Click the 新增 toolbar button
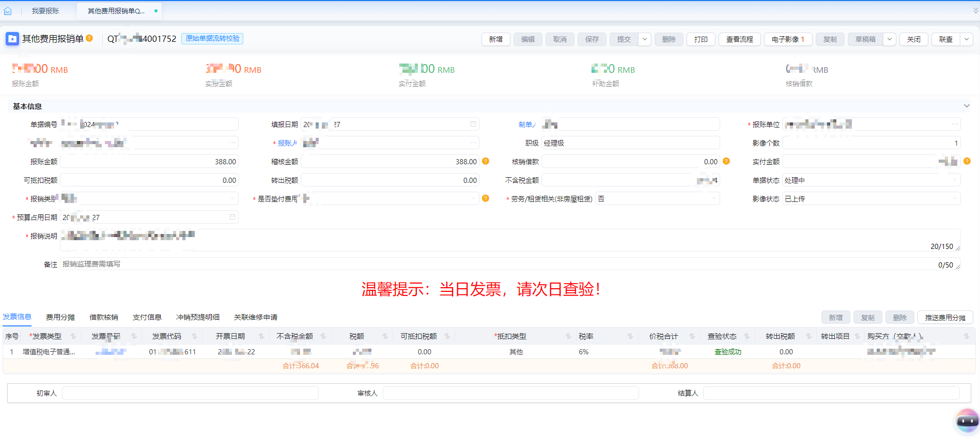The width and height of the screenshot is (980, 438). (496, 39)
